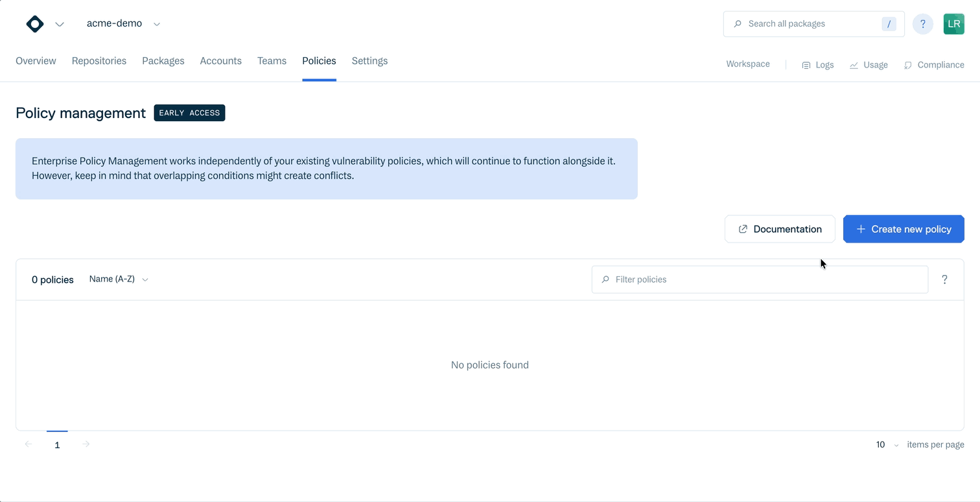This screenshot has height=502, width=980.
Task: Click the Cloudsmith logo icon
Action: 34,23
